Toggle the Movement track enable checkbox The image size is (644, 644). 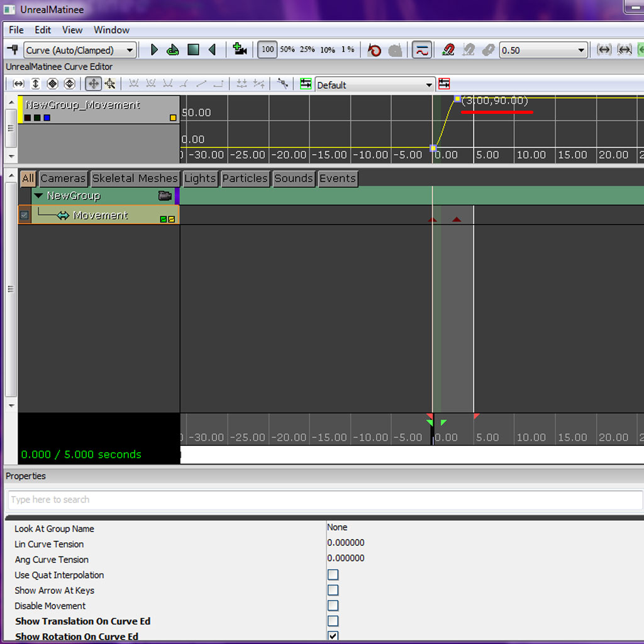(25, 215)
